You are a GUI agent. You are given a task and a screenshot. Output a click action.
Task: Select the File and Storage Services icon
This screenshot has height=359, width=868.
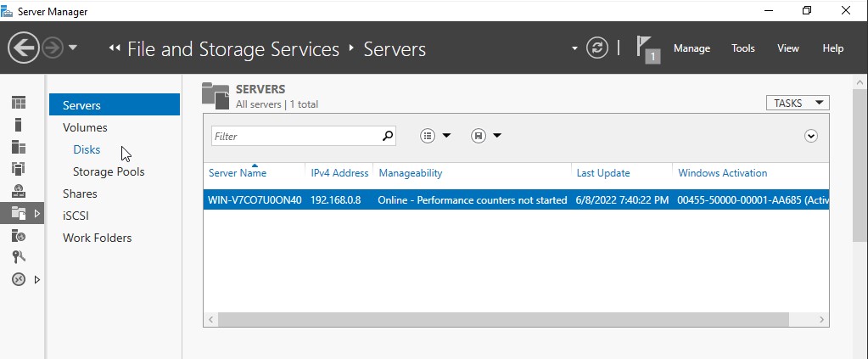pyautogui.click(x=19, y=213)
